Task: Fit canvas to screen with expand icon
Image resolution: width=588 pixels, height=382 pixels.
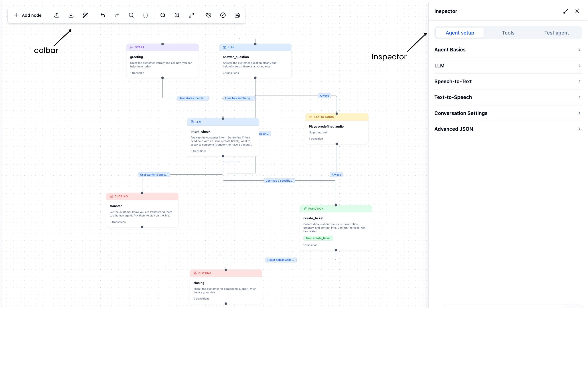Action: (191, 15)
